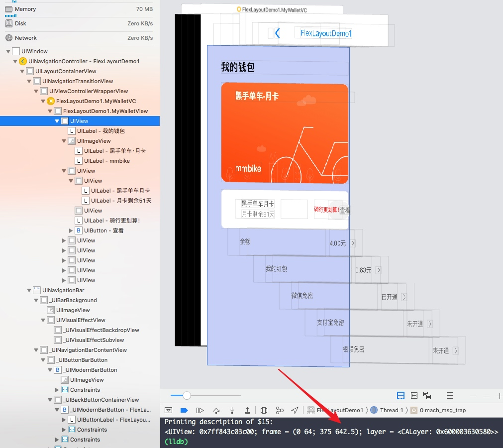Click 0 mach_msg_trap in jump bar
503x448 pixels.
pyautogui.click(x=438, y=410)
